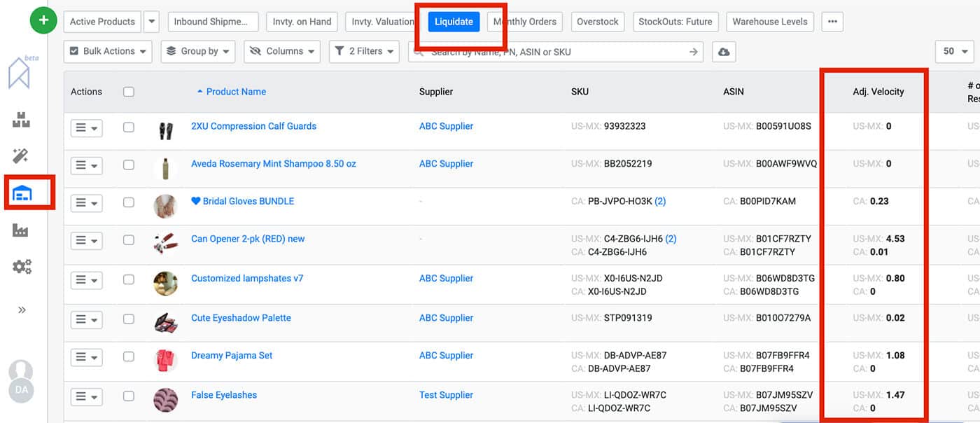Check the select-all checkbox in table header

point(128,91)
